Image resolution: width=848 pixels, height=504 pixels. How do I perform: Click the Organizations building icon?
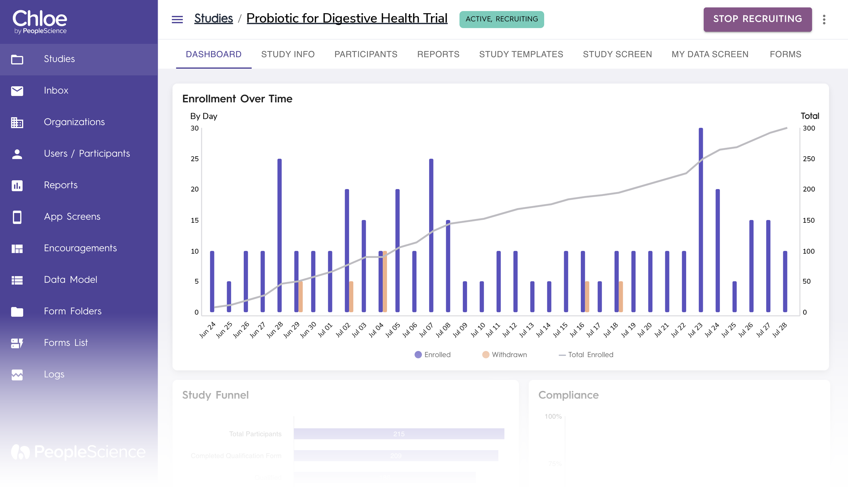[17, 122]
